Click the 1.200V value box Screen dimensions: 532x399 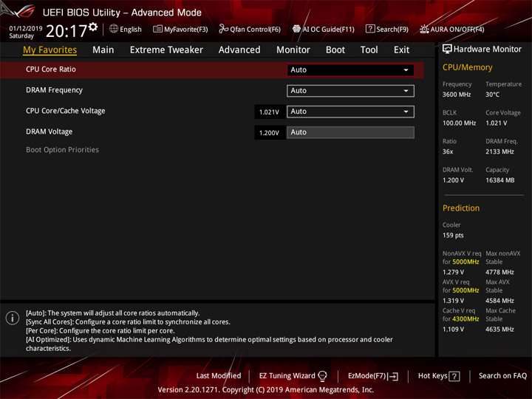(x=270, y=133)
